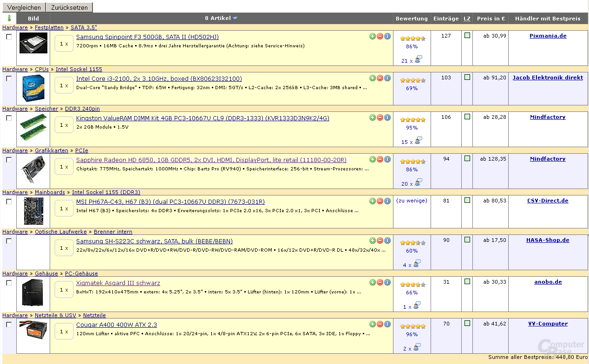Tick the checkbox for MSI PH67A-C43 mainboard
This screenshot has width=589, height=364.
click(x=9, y=201)
